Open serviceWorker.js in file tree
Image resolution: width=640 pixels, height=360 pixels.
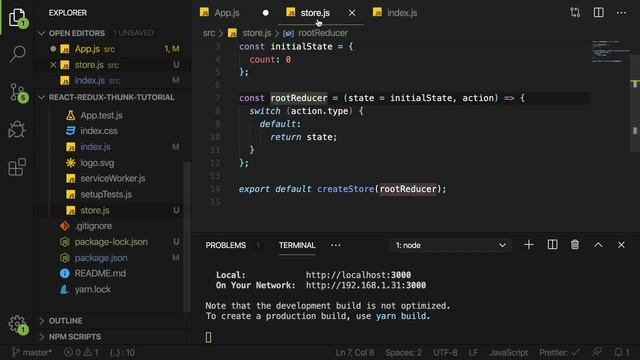(113, 178)
